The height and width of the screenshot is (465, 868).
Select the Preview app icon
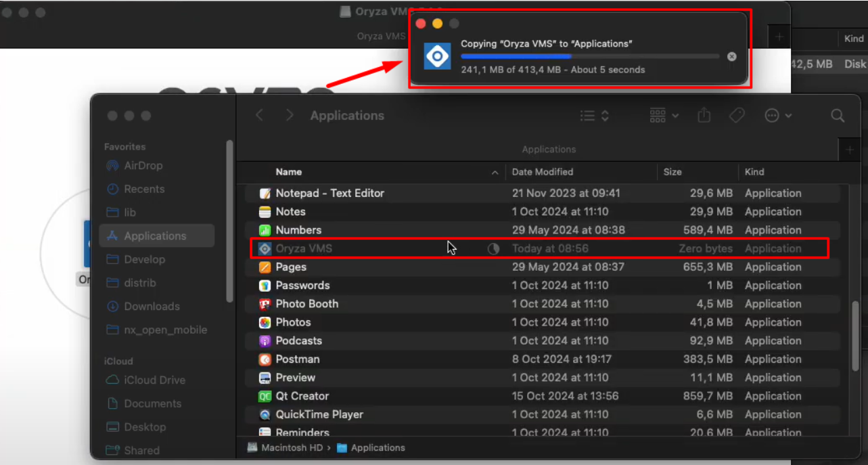click(x=265, y=378)
